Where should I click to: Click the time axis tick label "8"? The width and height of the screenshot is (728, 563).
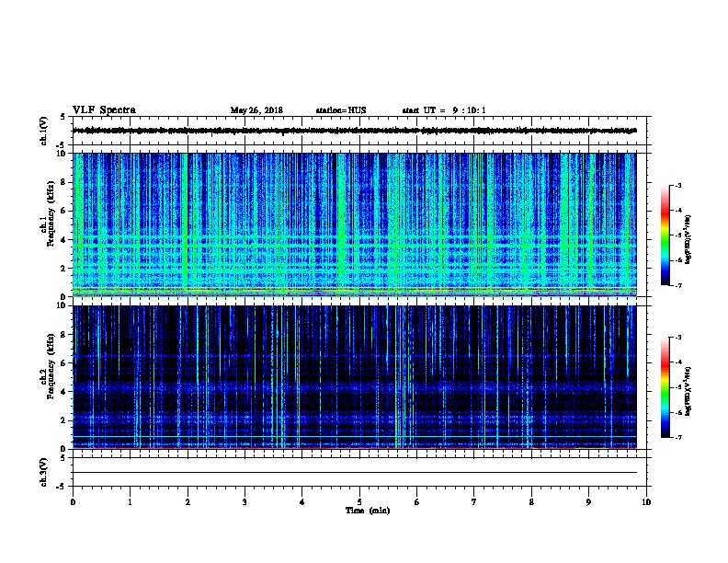click(x=531, y=502)
